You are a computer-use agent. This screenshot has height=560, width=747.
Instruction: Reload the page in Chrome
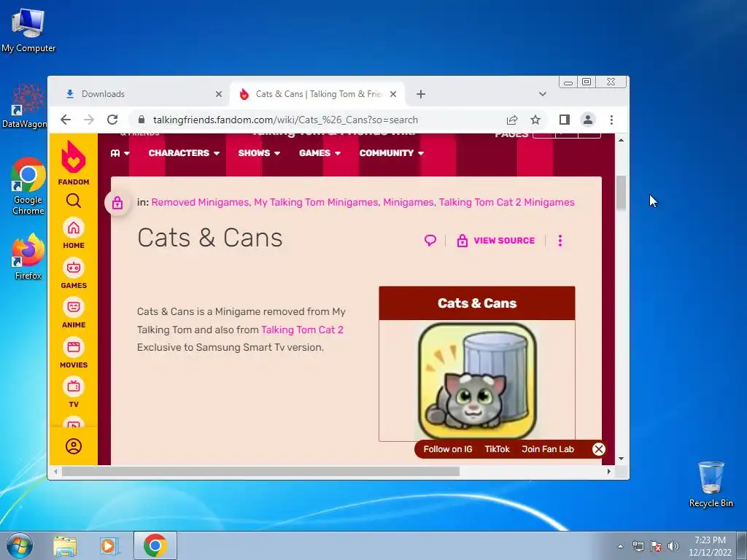pyautogui.click(x=112, y=120)
